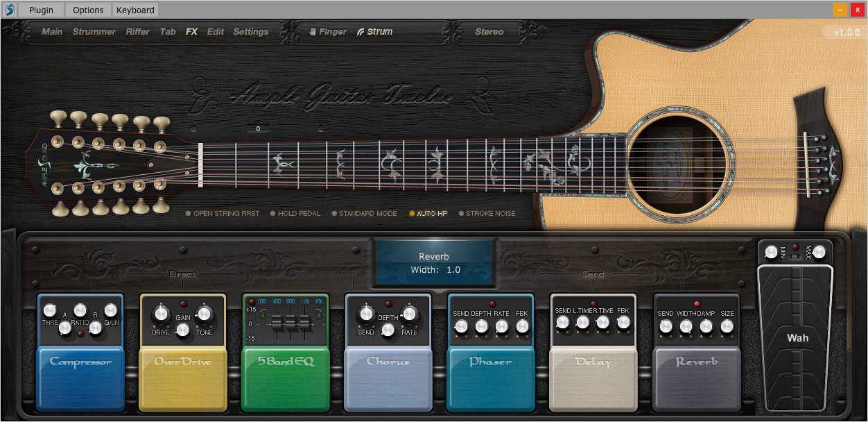
Task: Open the Tab panel
Action: [x=168, y=31]
